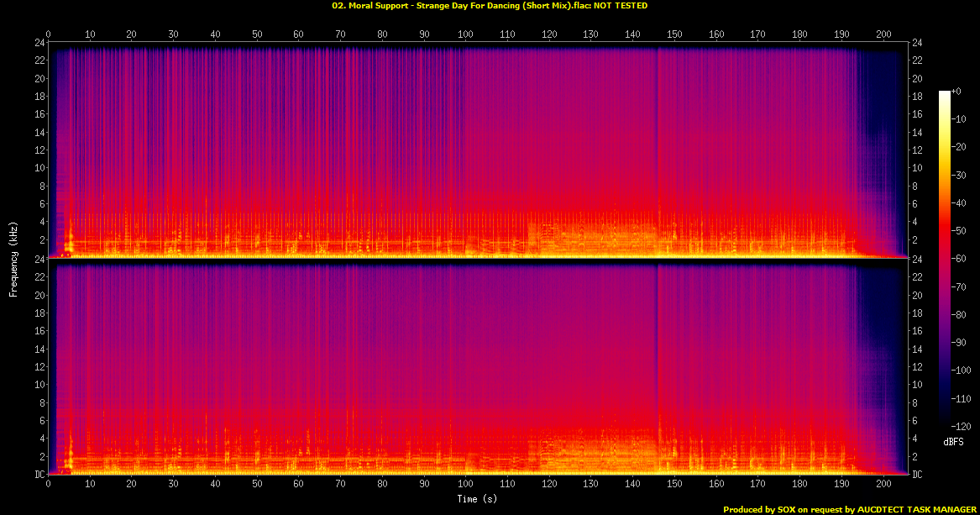Click the bright onset burst at 5 seconds in upper channel
This screenshot has height=515, width=980.
point(70,236)
